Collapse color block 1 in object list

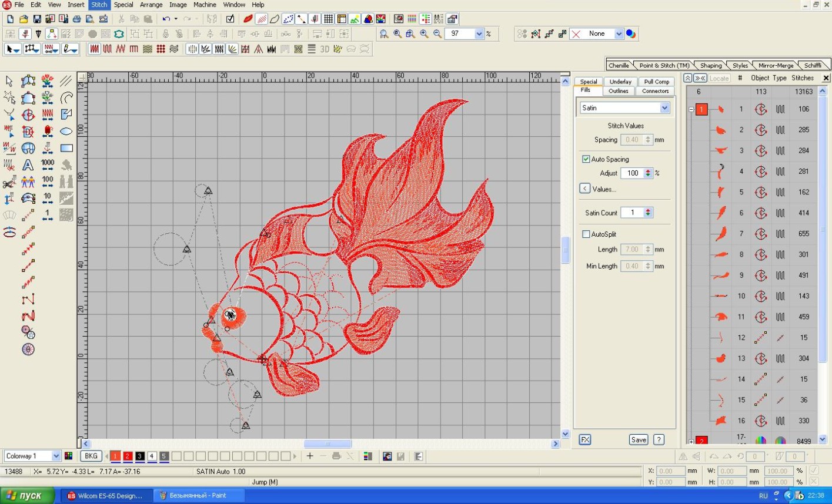tap(691, 109)
